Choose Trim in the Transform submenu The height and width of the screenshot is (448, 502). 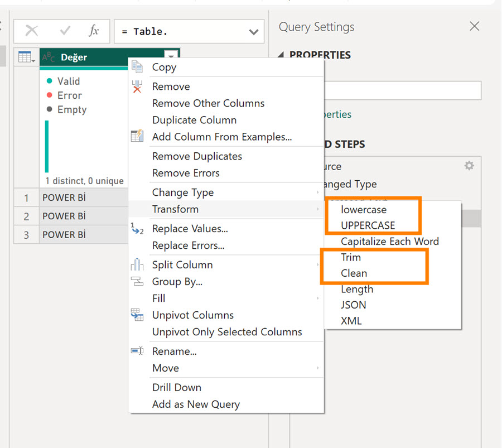point(351,257)
